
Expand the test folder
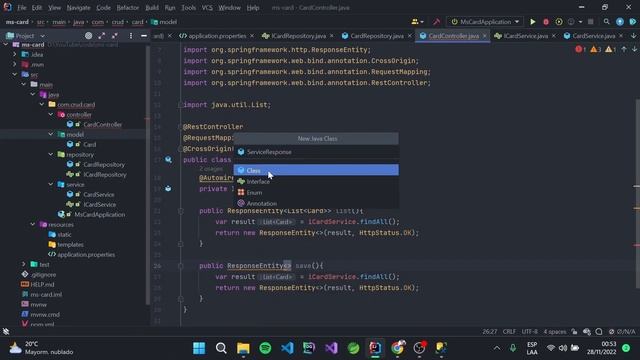tap(24, 264)
